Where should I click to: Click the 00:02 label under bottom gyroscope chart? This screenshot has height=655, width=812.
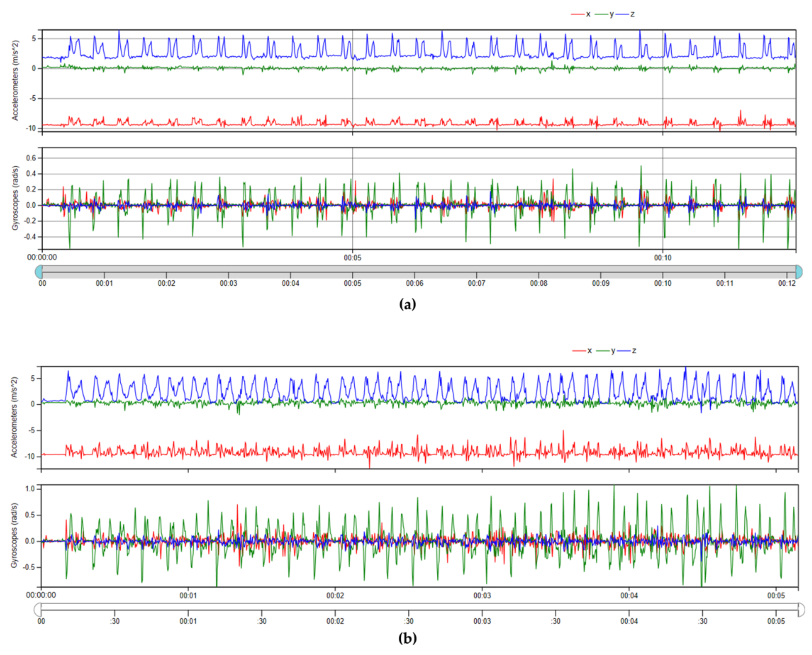coord(335,595)
